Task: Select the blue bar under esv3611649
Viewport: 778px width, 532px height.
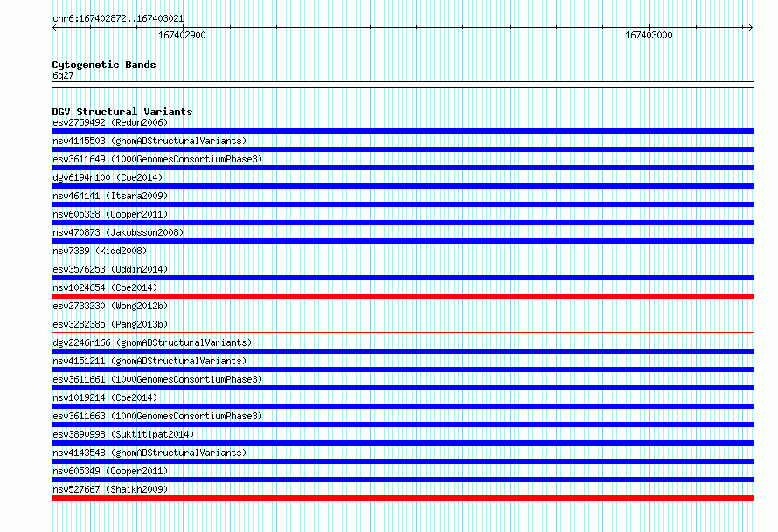Action: point(402,168)
